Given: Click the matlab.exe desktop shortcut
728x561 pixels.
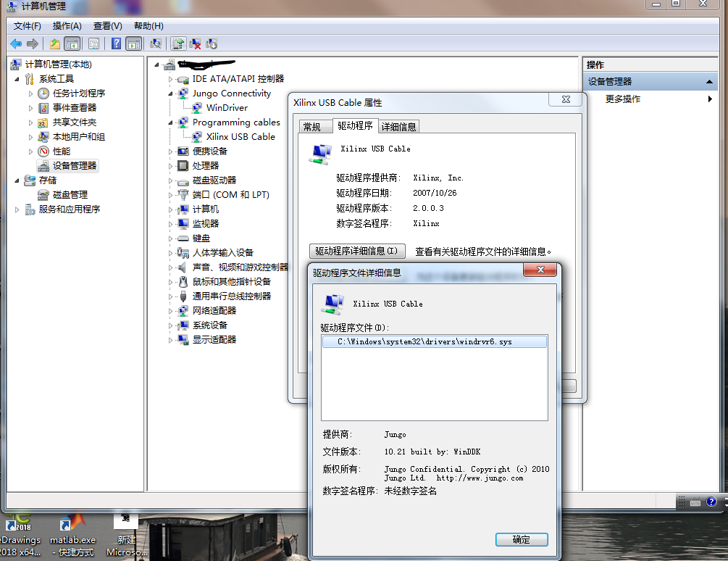Looking at the screenshot, I should [x=72, y=536].
